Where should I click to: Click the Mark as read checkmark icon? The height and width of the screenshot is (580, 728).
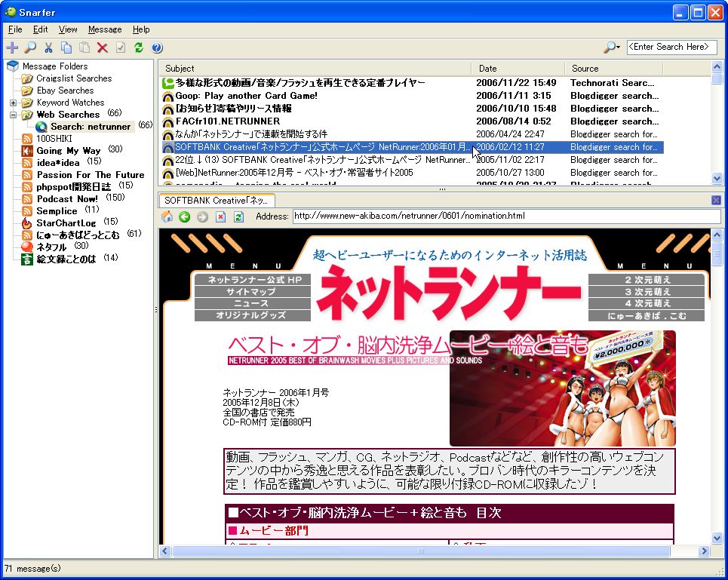click(x=121, y=48)
